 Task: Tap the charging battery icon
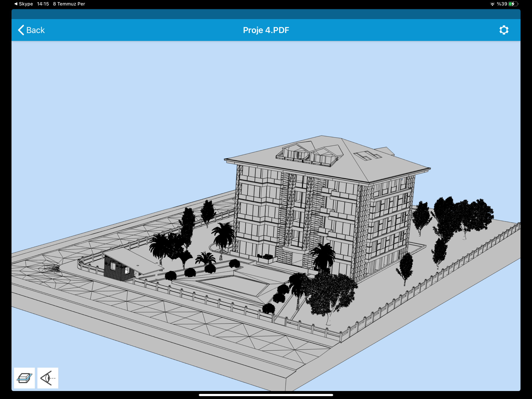pos(513,4)
